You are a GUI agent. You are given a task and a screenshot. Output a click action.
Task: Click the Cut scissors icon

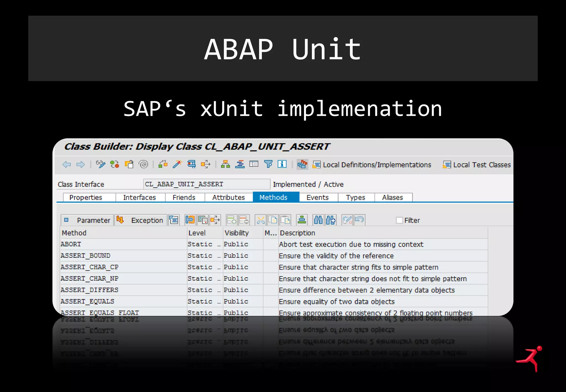click(x=260, y=220)
